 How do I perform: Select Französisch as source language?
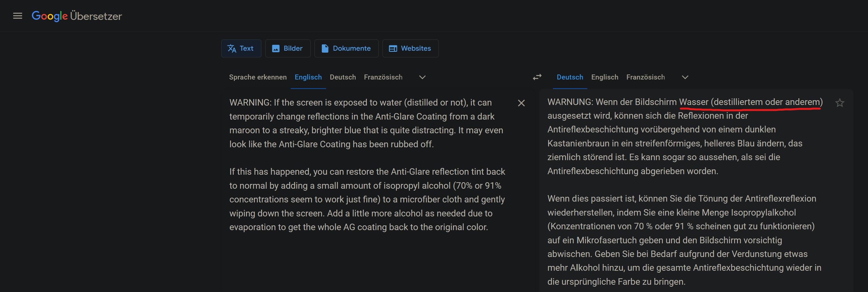pyautogui.click(x=383, y=77)
